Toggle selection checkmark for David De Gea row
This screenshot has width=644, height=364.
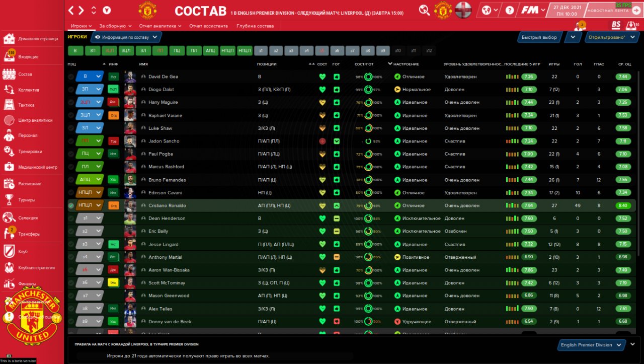[71, 77]
